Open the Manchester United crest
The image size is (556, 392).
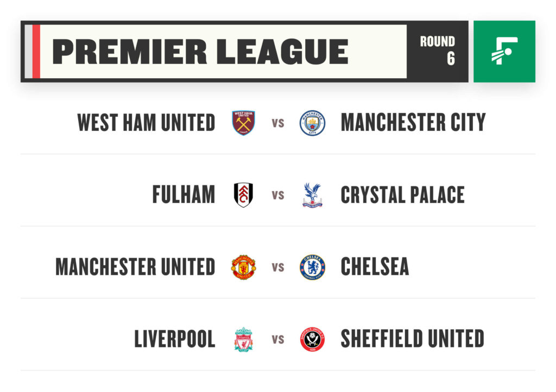[x=243, y=267]
